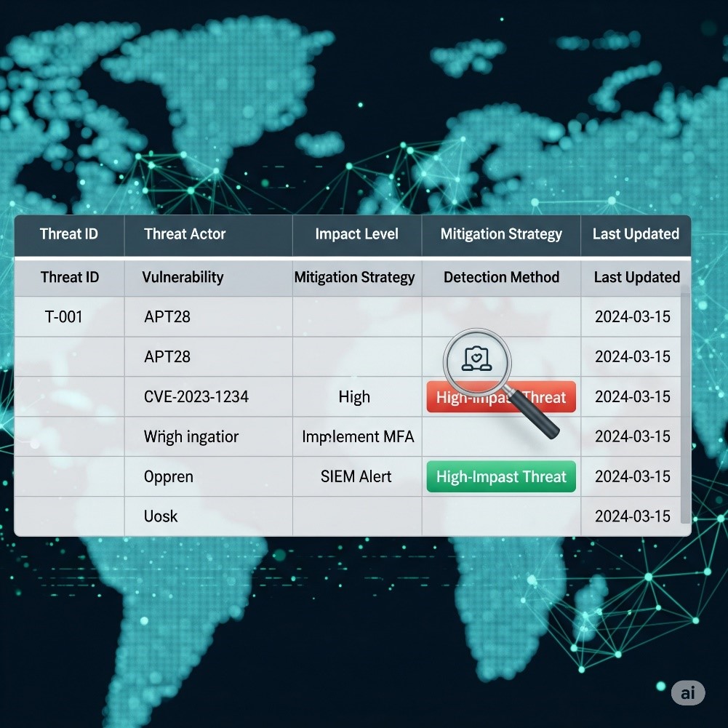
Task: Click Mitigation Strategy in the dark header row
Action: coord(501,234)
